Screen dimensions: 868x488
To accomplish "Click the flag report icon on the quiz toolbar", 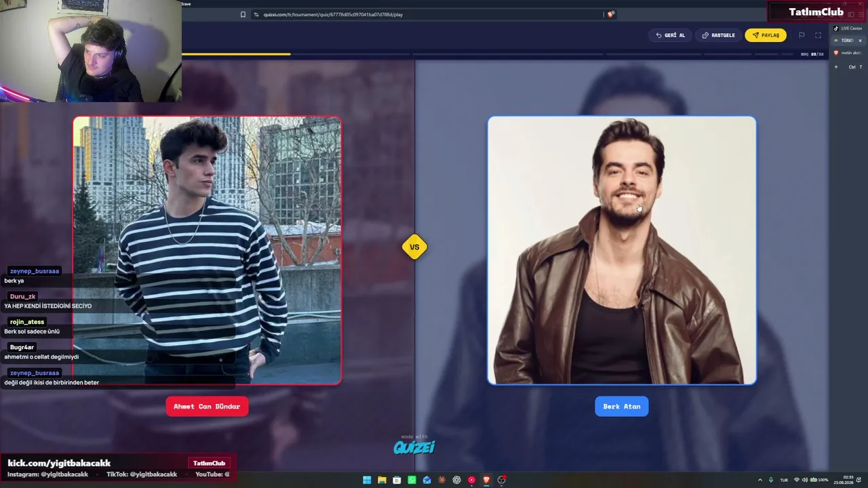I will click(x=802, y=35).
